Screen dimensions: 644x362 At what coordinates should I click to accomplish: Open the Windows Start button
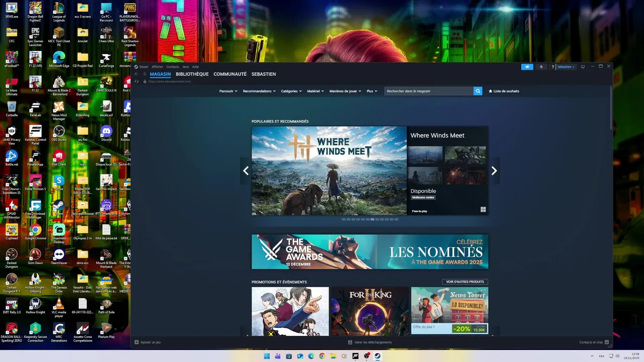pyautogui.click(x=267, y=356)
